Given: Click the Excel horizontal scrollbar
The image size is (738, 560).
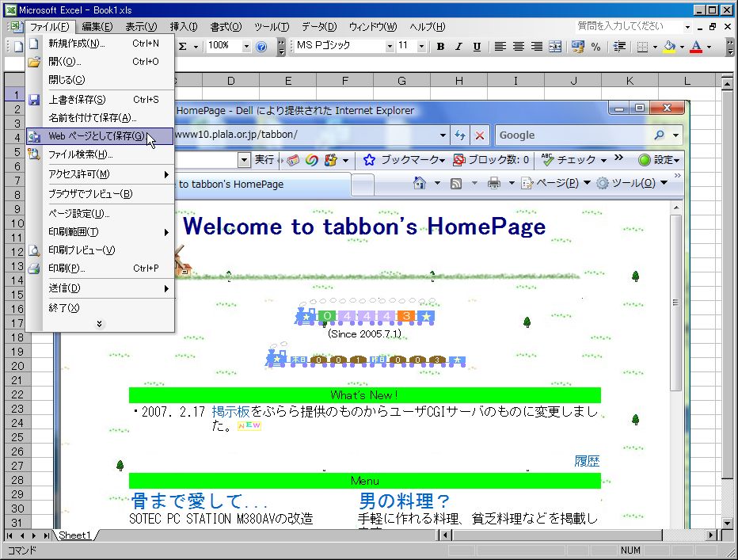Looking at the screenshot, I should point(580,535).
